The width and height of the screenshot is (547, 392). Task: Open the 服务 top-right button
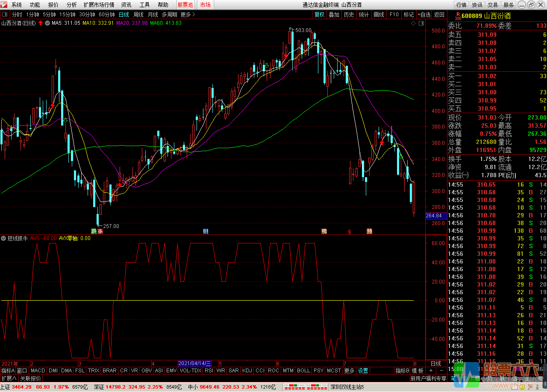click(509, 5)
